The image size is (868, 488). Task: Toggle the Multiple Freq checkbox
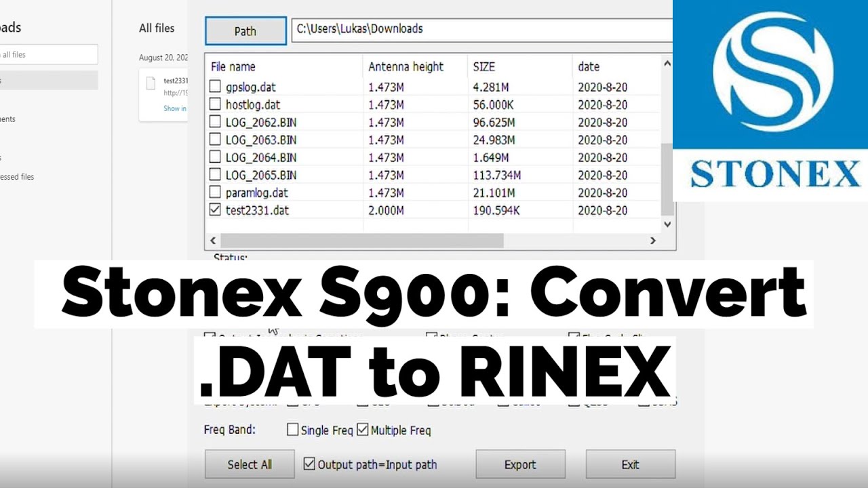363,430
